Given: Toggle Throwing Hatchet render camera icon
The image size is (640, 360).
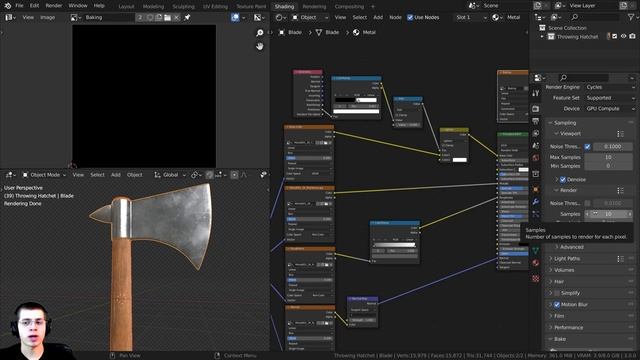Looking at the screenshot, I should pos(632,36).
